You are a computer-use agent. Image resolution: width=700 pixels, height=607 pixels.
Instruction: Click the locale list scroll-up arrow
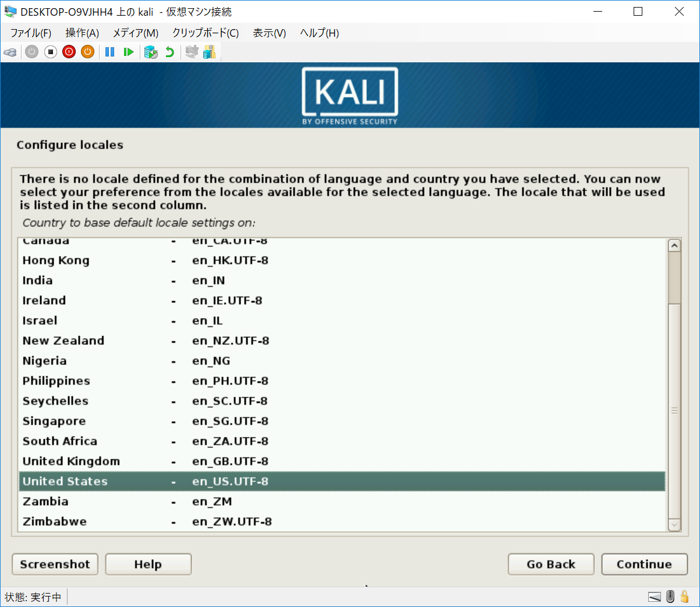point(674,245)
